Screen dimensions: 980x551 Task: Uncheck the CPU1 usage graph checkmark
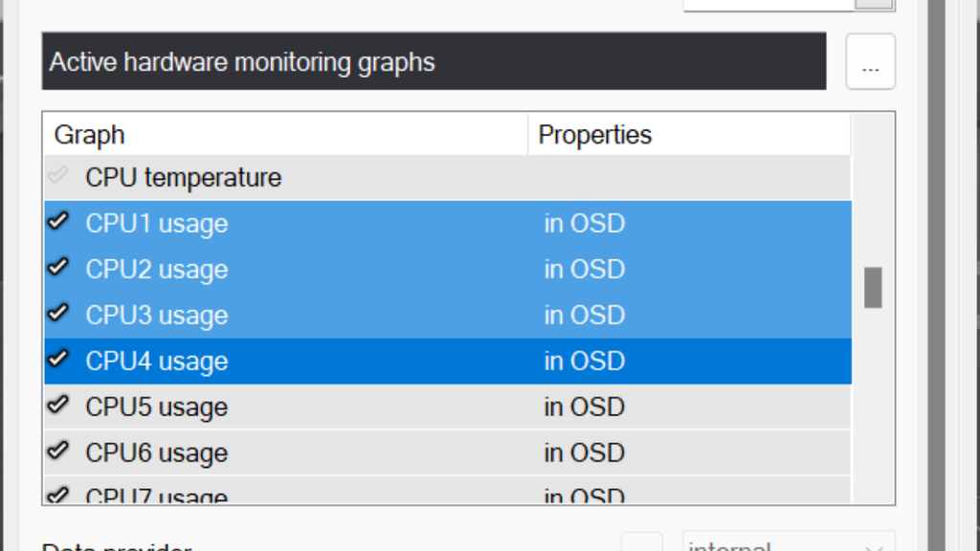tap(58, 222)
